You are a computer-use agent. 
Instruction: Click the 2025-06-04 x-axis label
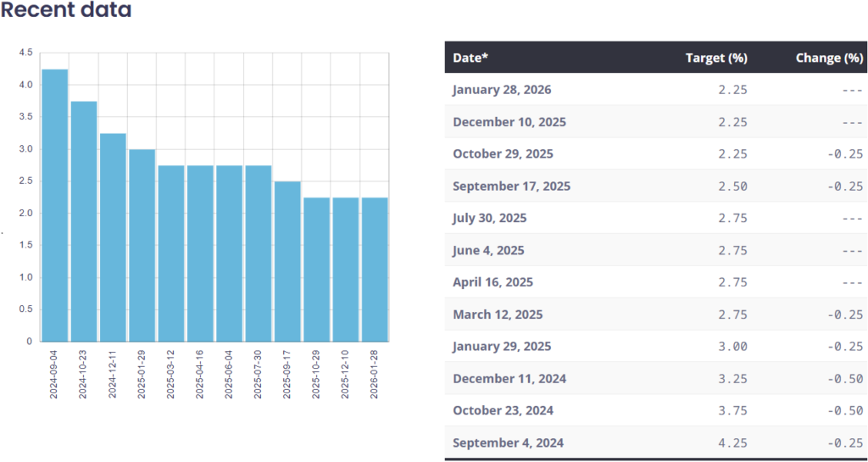click(x=230, y=373)
